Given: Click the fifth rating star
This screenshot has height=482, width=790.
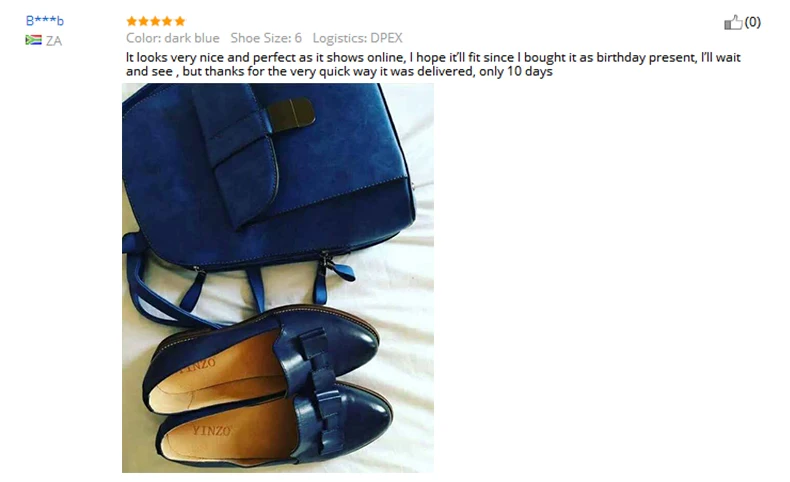Looking at the screenshot, I should tap(180, 21).
